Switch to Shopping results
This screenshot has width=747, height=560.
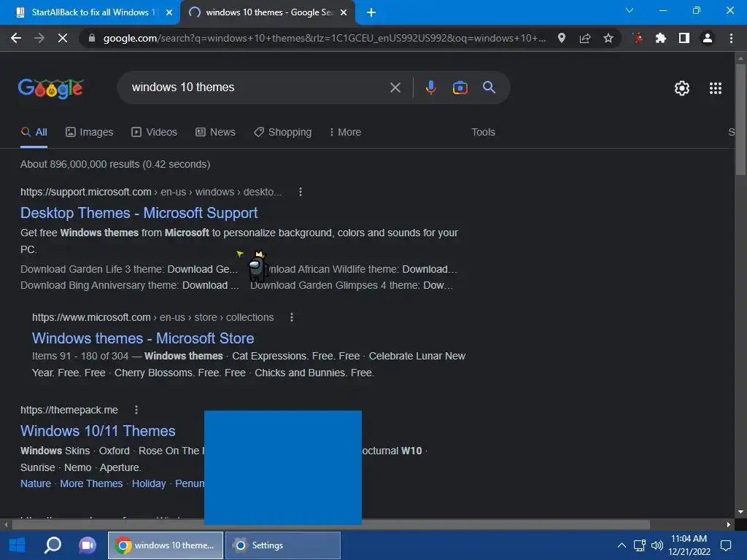[282, 133]
